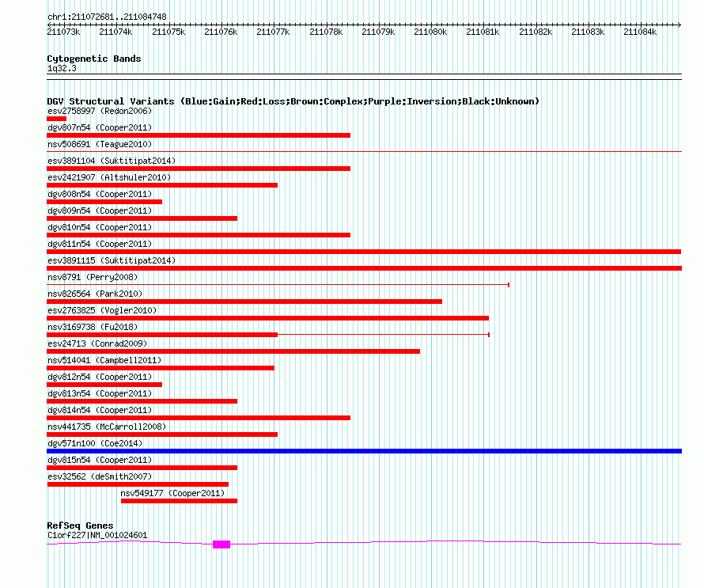Select the dgv810n54 (Cooper2011) label
The height and width of the screenshot is (588, 704).
100,227
